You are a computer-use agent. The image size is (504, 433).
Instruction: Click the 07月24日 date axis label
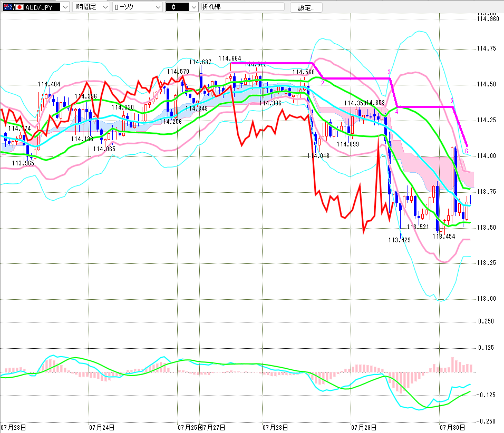pyautogui.click(x=102, y=428)
